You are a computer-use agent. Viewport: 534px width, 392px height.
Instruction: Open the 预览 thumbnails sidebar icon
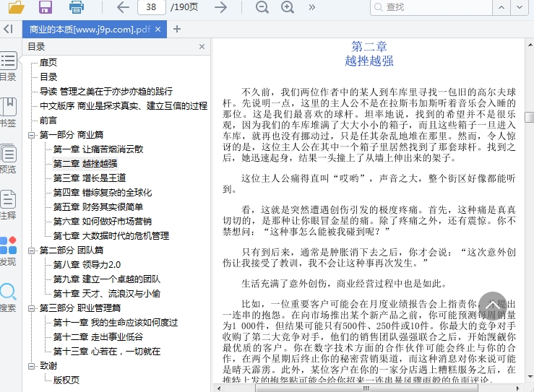click(8, 159)
